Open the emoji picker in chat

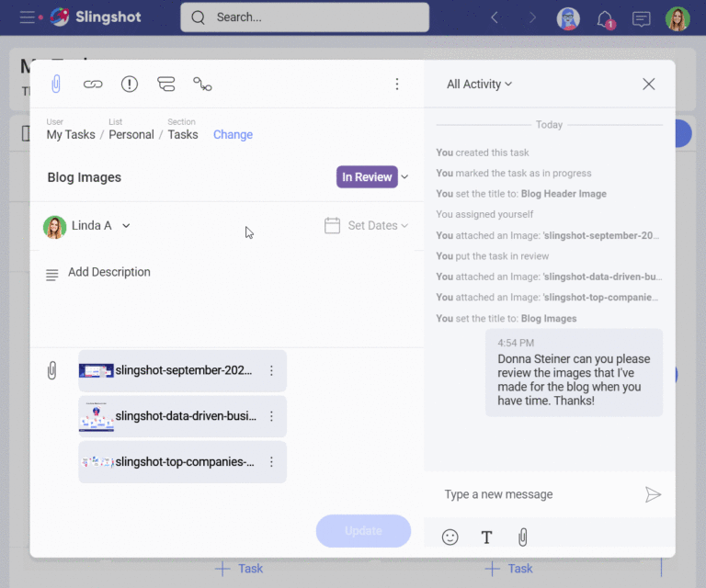[450, 537]
